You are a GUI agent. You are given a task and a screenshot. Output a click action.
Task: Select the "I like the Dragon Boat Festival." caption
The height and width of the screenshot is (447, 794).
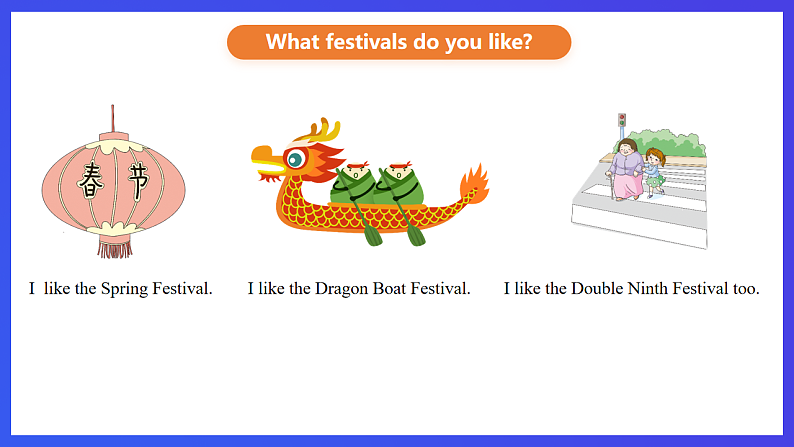[359, 289]
